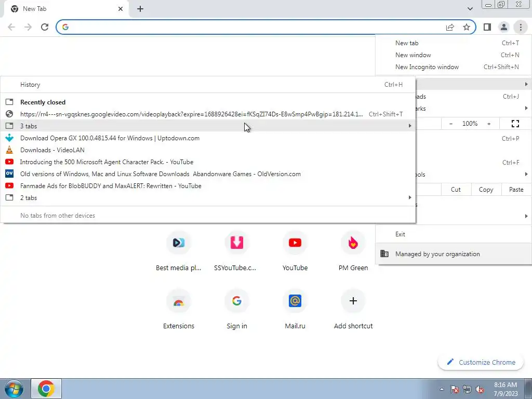
Task: Open Managed by your organization
Action: pyautogui.click(x=454, y=254)
